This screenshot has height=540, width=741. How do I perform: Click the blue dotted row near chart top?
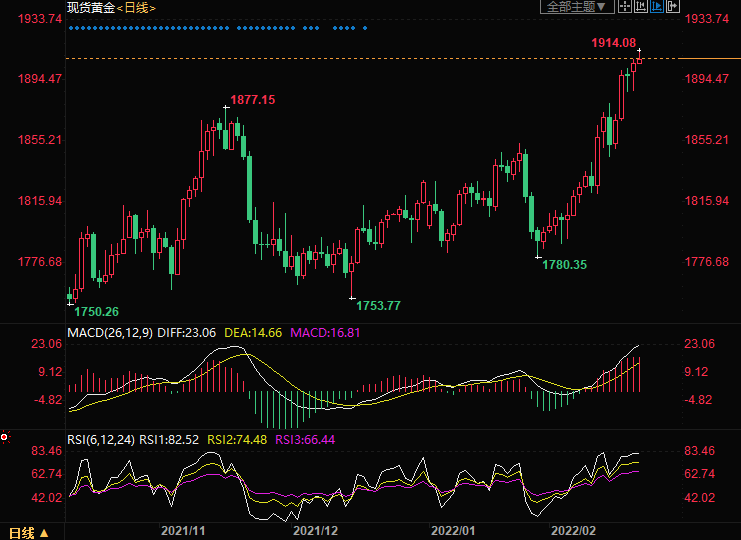coord(218,28)
